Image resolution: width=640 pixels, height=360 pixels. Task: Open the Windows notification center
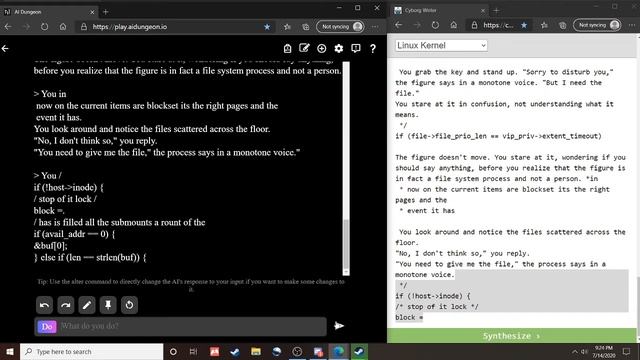(627, 351)
